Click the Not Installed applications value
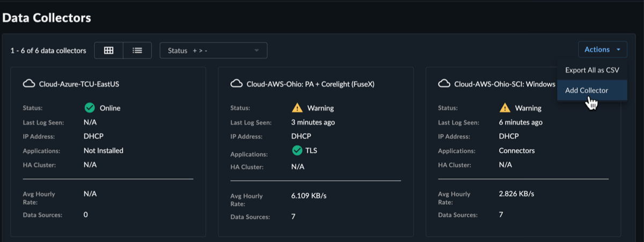Screen dimensions: 644x242 (x=104, y=151)
